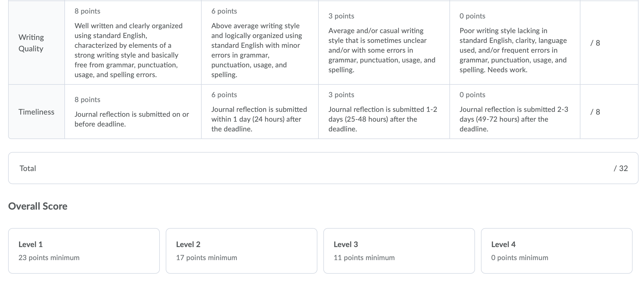644x284 pixels.
Task: Select Level 4 overall score card
Action: click(557, 251)
